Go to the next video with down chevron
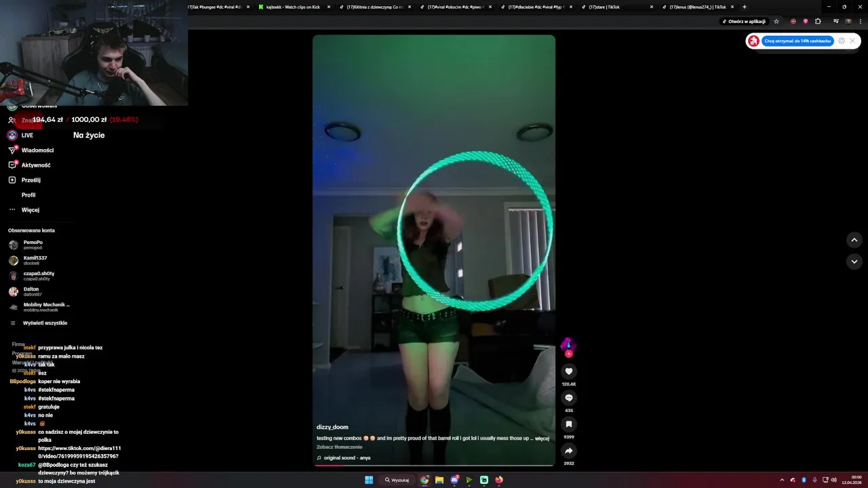868x488 pixels. tap(854, 262)
